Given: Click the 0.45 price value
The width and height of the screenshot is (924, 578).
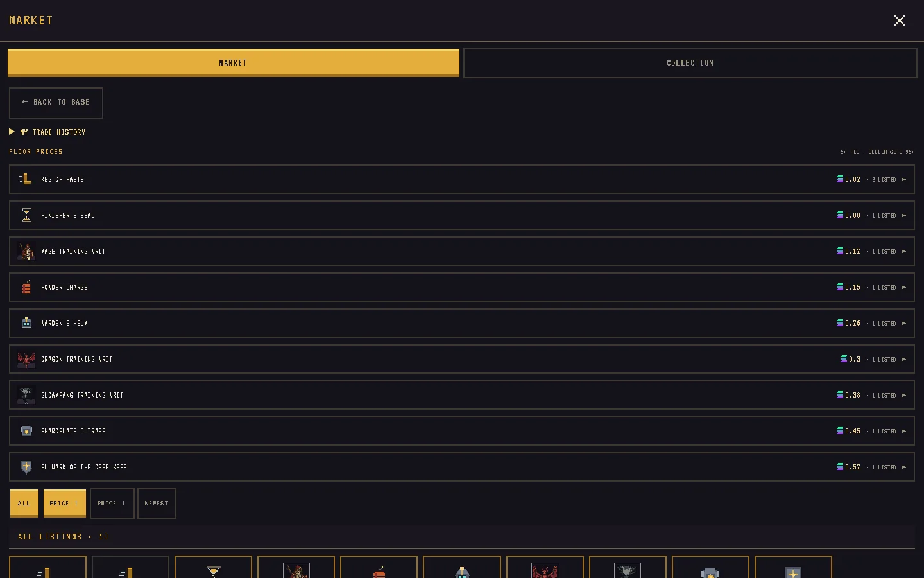Looking at the screenshot, I should click(x=853, y=431).
